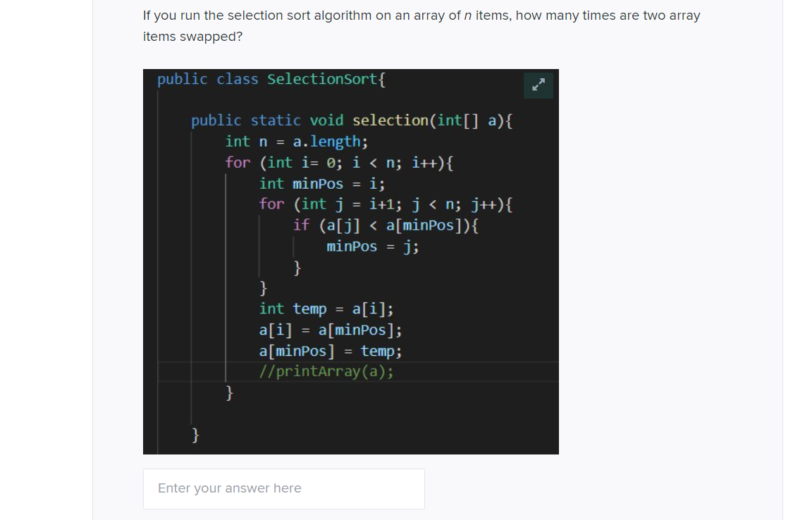Click the 'public class SelectionSort{' code line
The image size is (812, 520).
[x=271, y=79]
